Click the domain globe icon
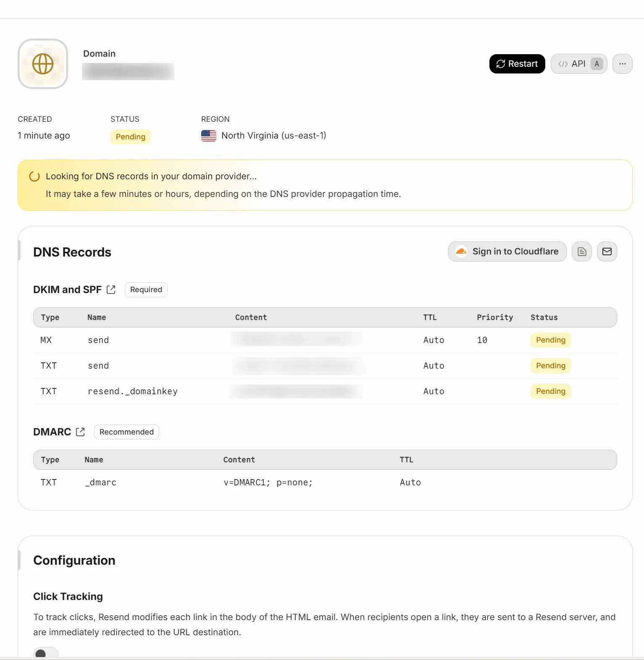This screenshot has height=660, width=644. click(x=43, y=64)
